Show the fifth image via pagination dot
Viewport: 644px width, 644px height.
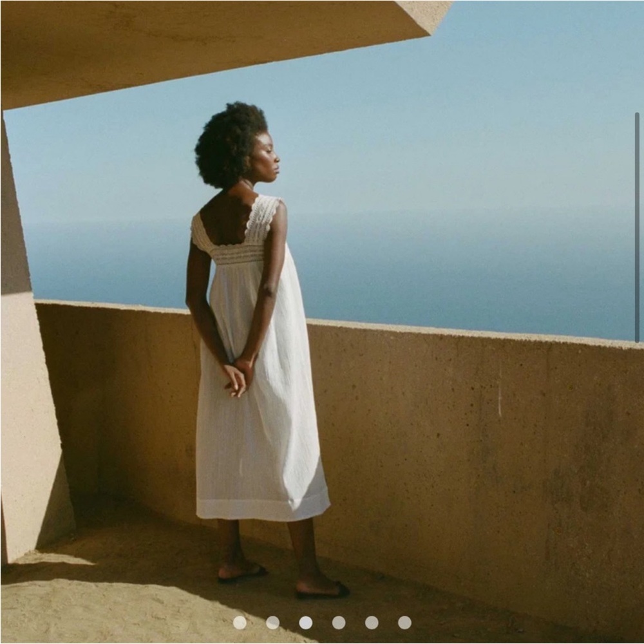click(x=372, y=622)
